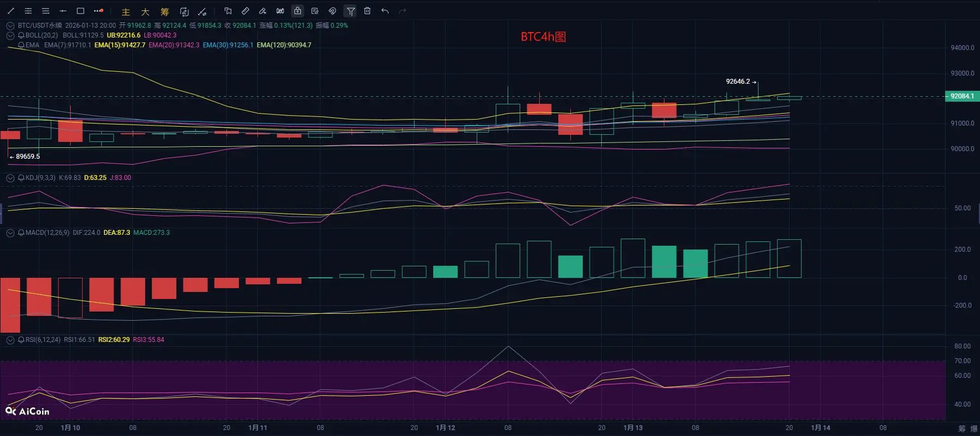Click the 1月 14 date axis label
Viewport: 980px width, 436px height.
(x=821, y=428)
